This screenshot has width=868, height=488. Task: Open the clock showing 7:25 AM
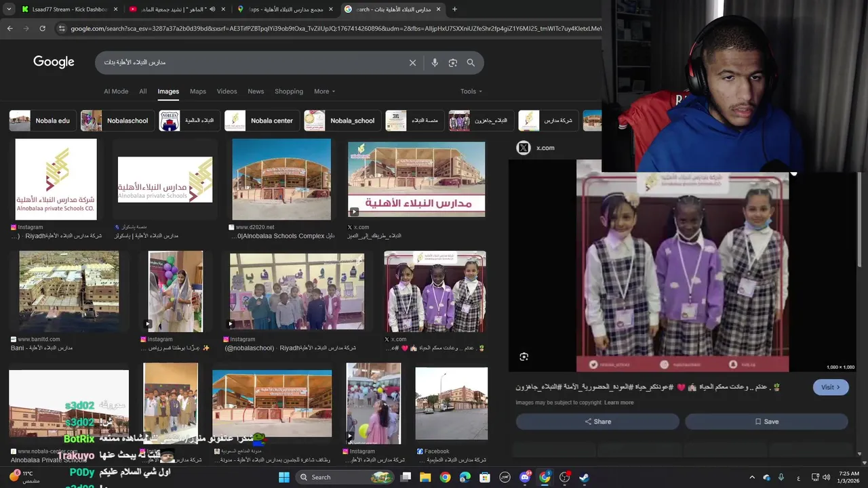click(849, 477)
